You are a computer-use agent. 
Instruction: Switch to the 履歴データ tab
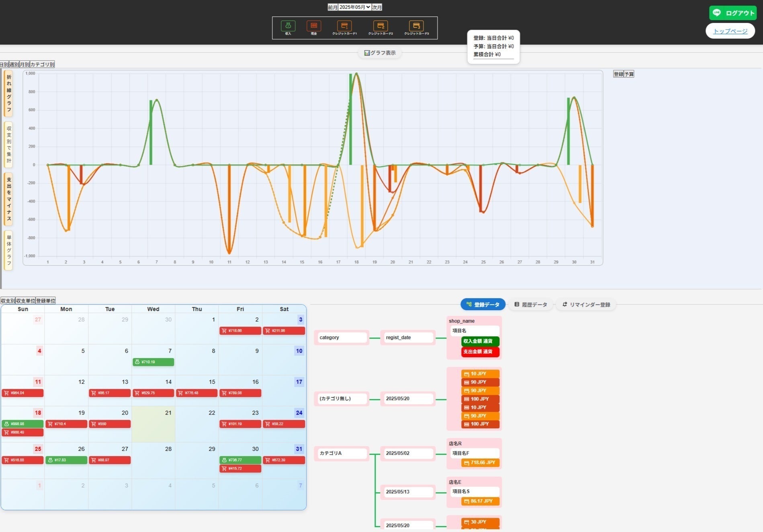coord(530,305)
